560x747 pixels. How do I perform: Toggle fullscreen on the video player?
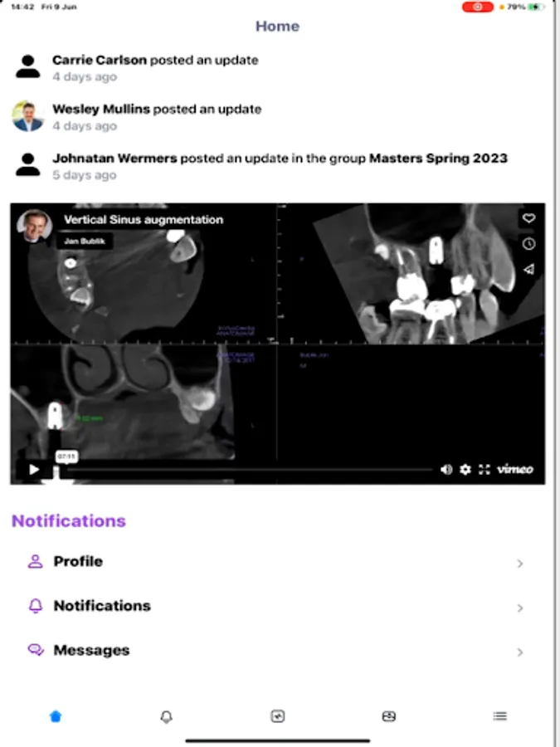tap(485, 469)
